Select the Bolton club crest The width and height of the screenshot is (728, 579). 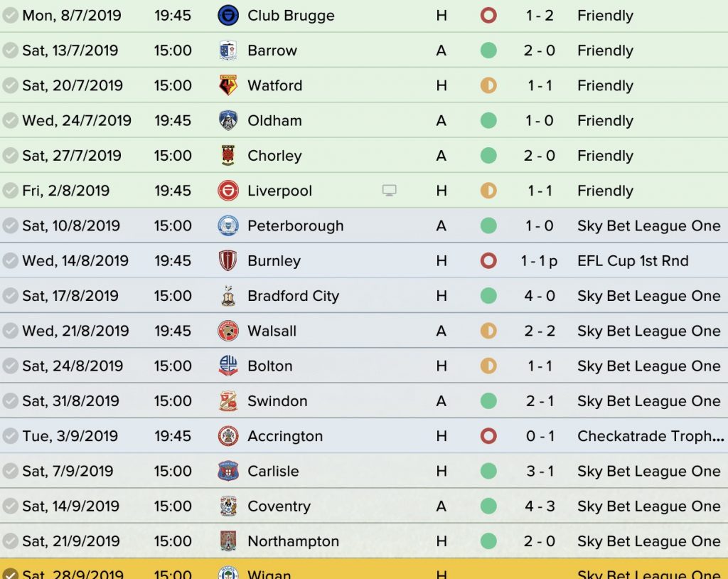click(228, 366)
